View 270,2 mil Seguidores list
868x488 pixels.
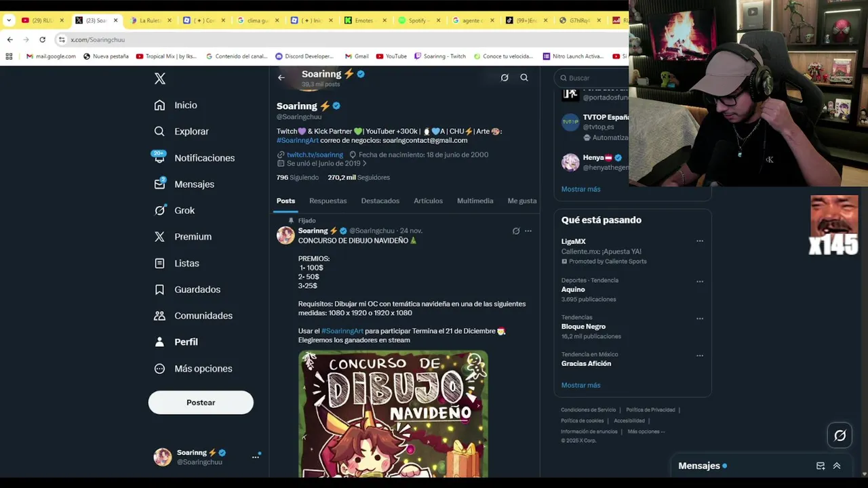359,178
